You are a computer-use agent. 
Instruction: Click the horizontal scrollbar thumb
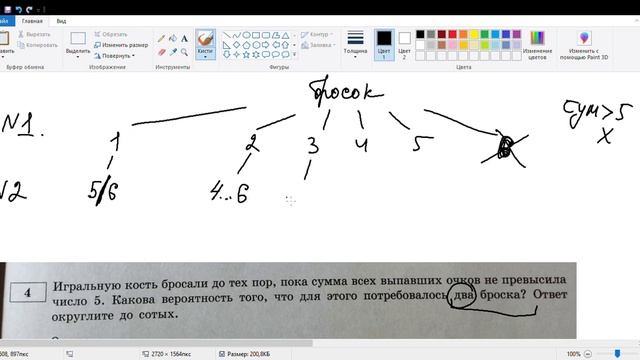pyautogui.click(x=156, y=343)
